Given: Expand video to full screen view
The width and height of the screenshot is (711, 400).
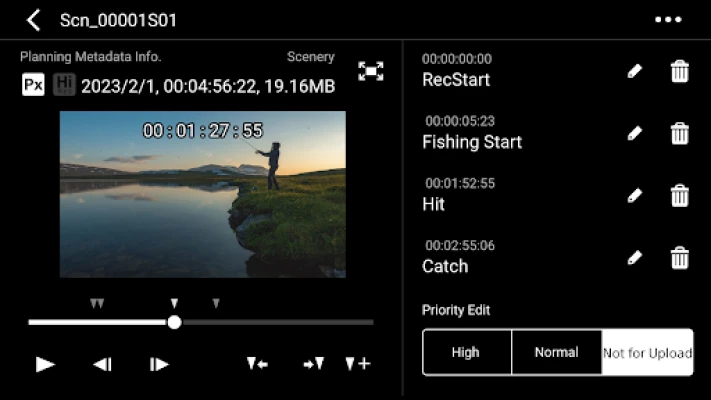Looking at the screenshot, I should (371, 71).
